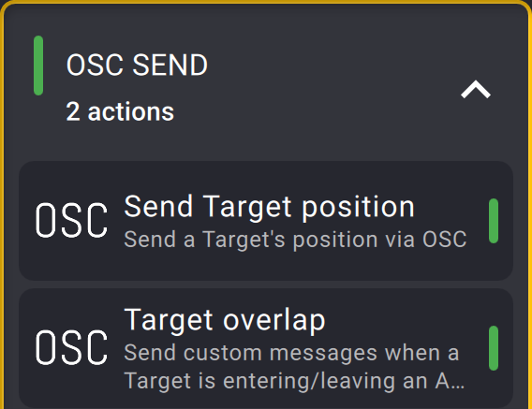This screenshot has height=409, width=532.
Task: Select the Target overlap action title
Action: pyautogui.click(x=225, y=320)
